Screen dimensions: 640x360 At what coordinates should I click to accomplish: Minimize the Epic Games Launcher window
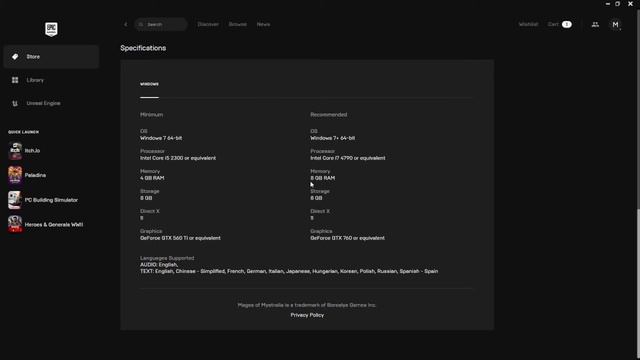608,4
